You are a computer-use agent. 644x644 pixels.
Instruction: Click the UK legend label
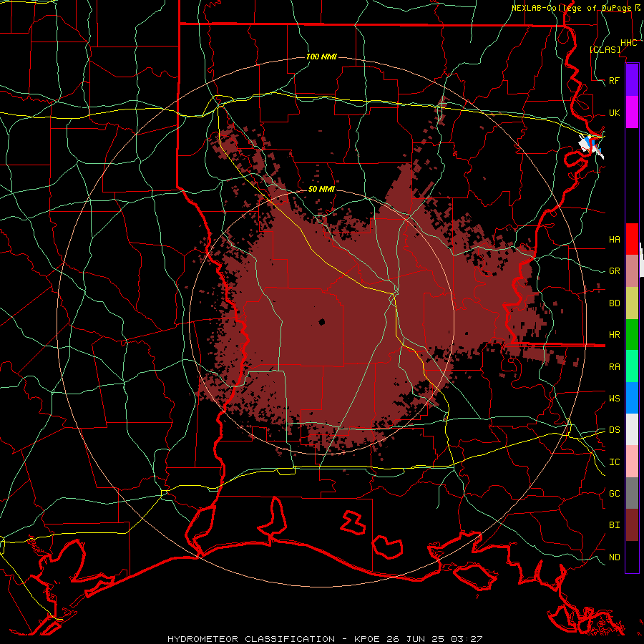pos(615,112)
